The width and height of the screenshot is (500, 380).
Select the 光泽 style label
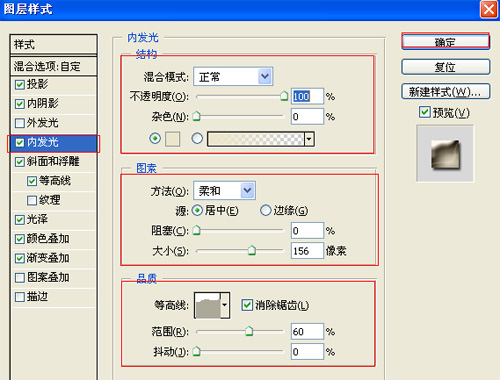tap(37, 219)
